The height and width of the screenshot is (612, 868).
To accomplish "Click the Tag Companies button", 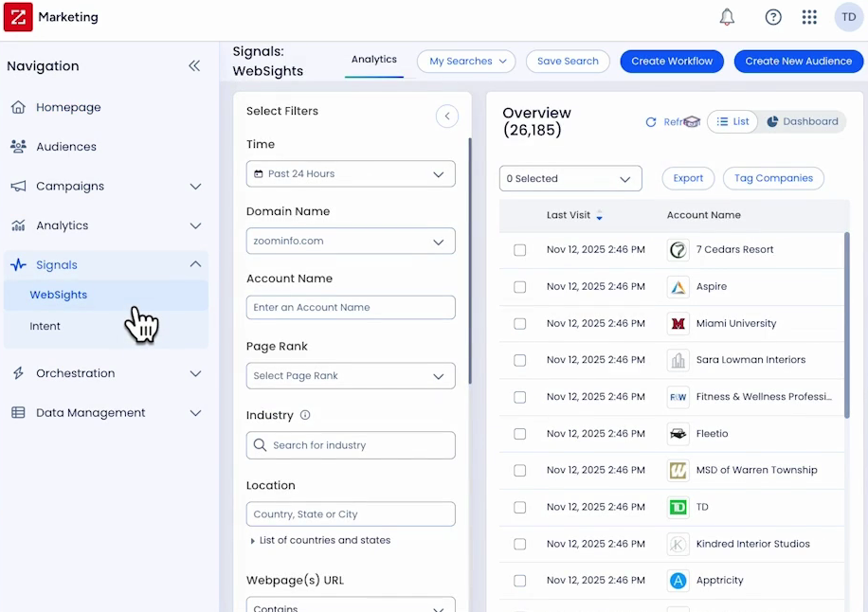I will point(773,178).
